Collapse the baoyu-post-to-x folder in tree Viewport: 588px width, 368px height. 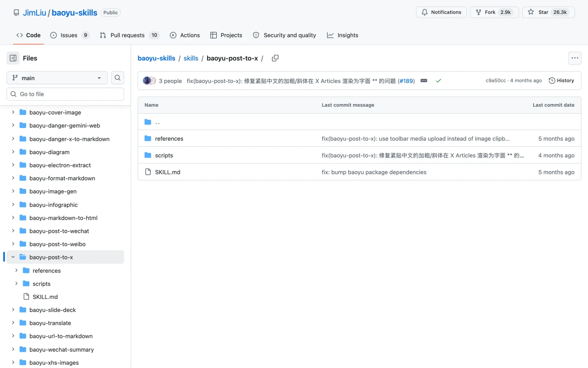pyautogui.click(x=13, y=257)
